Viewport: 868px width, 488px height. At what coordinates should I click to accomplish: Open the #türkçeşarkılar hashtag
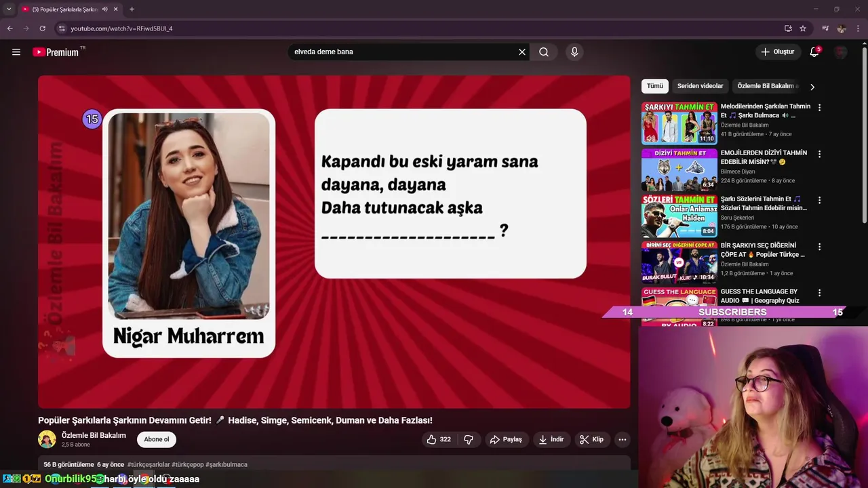pos(149,465)
